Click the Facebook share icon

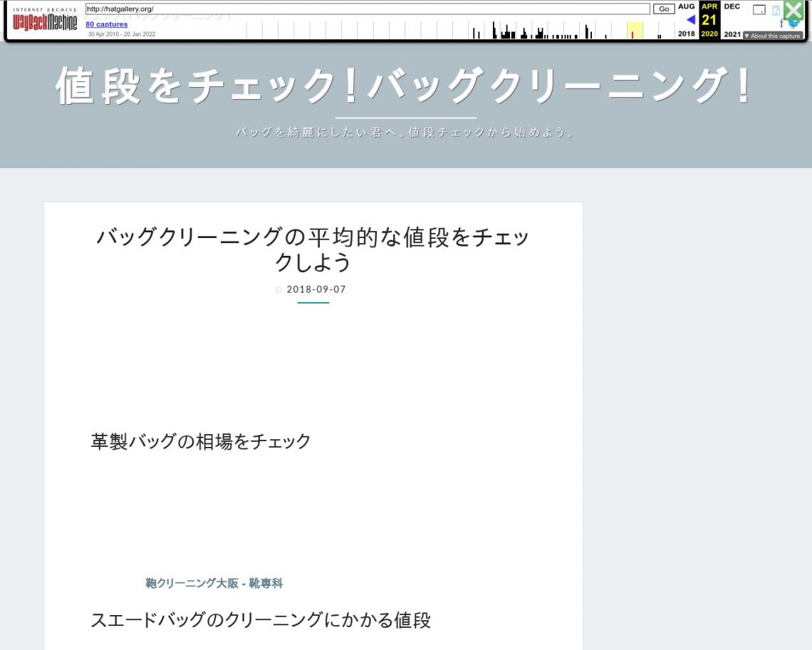781,23
